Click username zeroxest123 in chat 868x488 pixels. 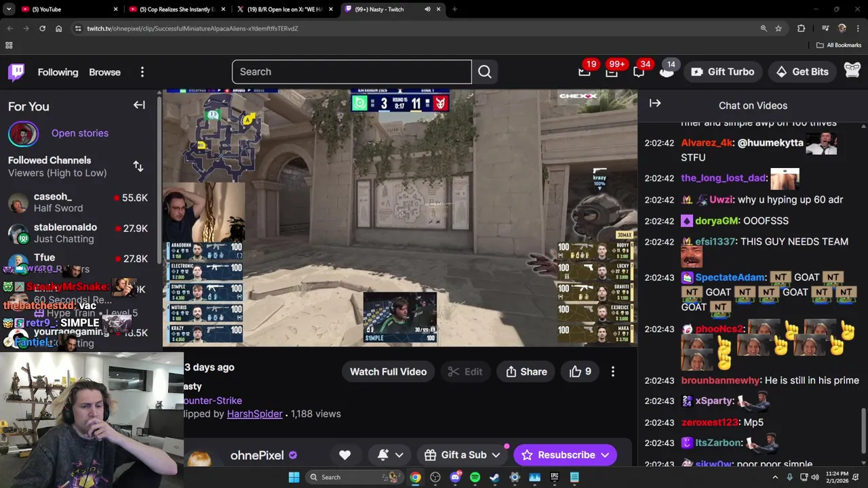click(709, 422)
